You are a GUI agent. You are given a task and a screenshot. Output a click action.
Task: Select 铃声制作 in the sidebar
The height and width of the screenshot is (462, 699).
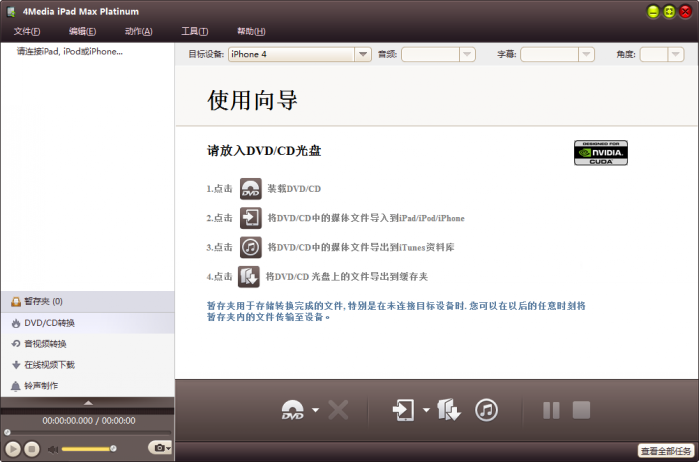[87, 386]
